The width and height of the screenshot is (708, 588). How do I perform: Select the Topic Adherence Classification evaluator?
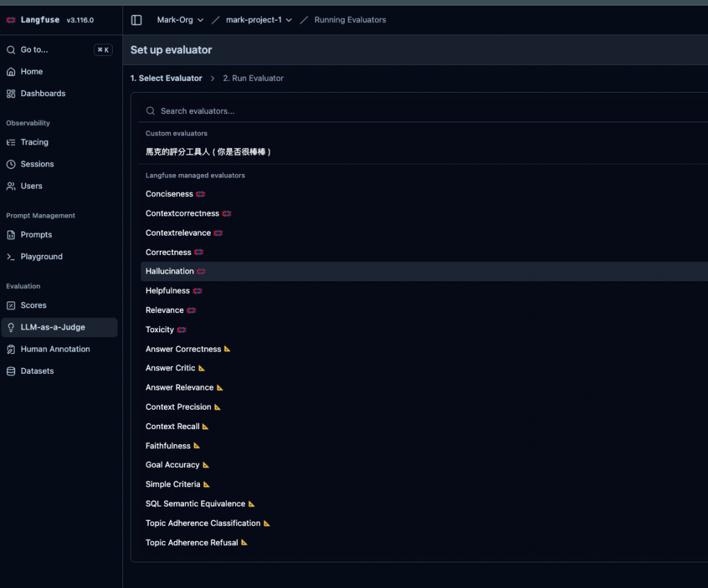coord(425,523)
